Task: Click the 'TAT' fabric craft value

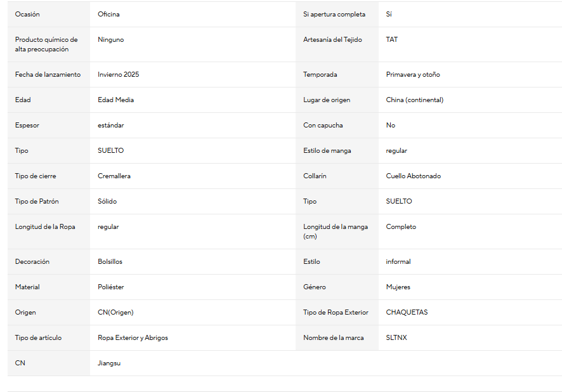Action: click(x=392, y=40)
